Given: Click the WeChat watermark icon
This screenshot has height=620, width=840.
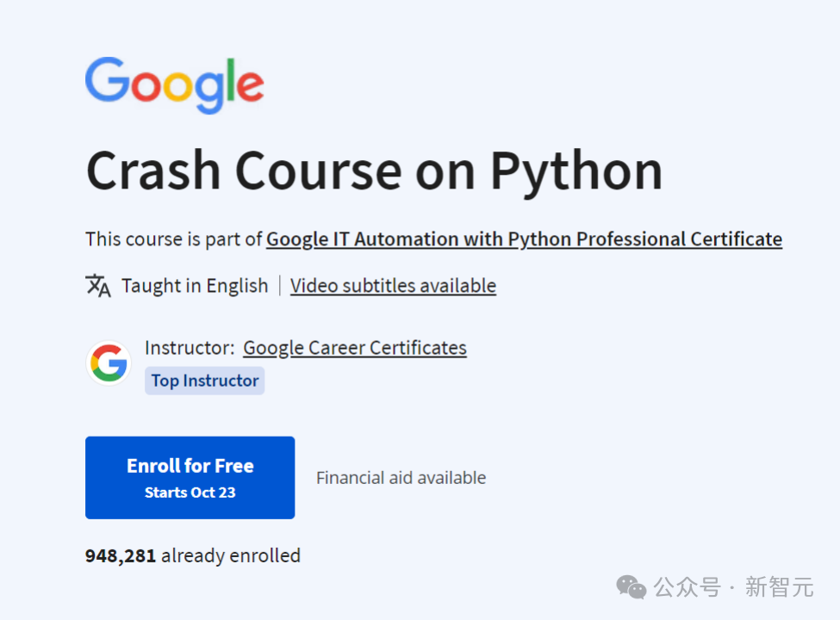Looking at the screenshot, I should (631, 587).
